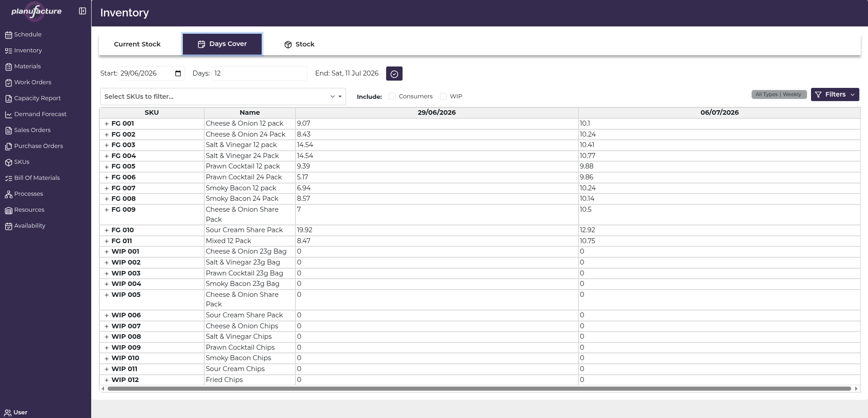The width and height of the screenshot is (868, 418).
Task: Expand the WIP 009 row
Action: [x=107, y=348]
